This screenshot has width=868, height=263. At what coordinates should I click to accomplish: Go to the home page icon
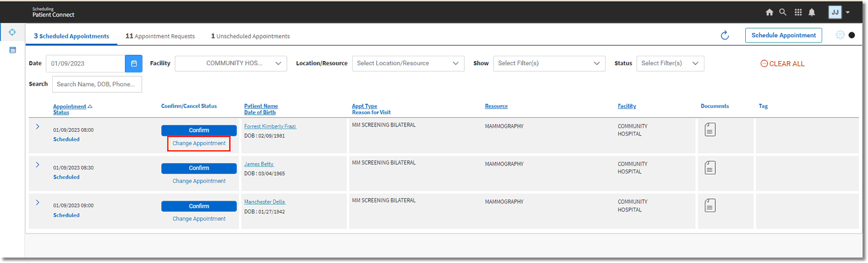coord(770,12)
